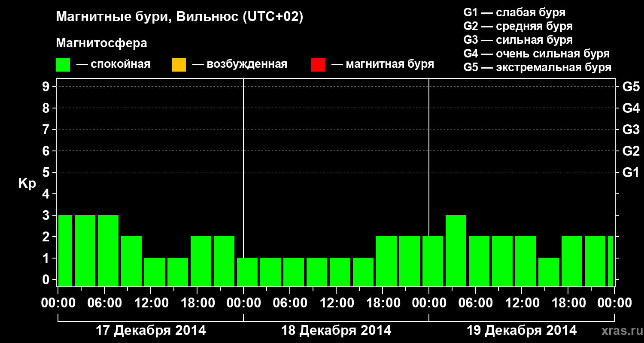Click the right-axis 'G3' label at Kp 7
Screen dimensions: 644x343
point(631,129)
